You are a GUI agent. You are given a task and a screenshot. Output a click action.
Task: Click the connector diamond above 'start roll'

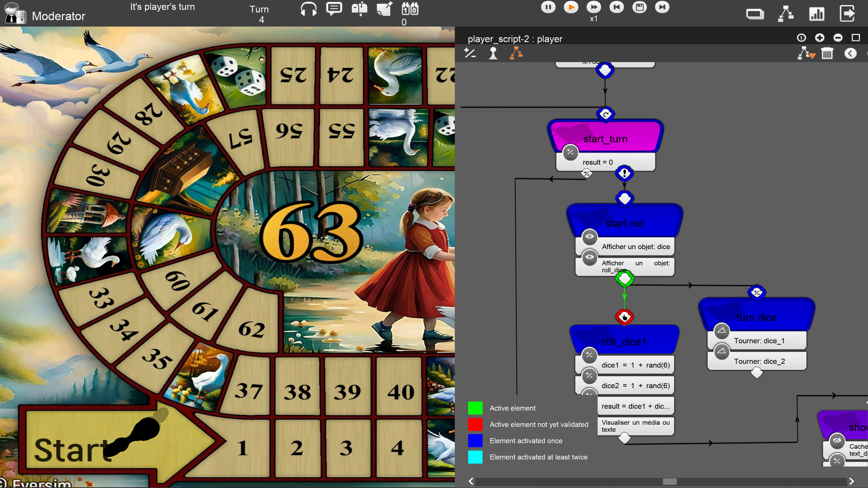[x=625, y=199]
